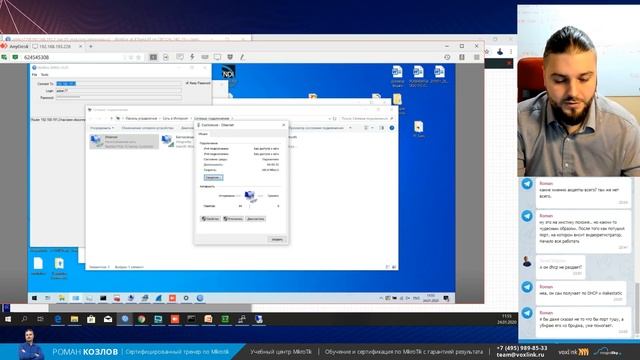Click the host taskbar clock
This screenshot has width=640, height=360.
507,320
